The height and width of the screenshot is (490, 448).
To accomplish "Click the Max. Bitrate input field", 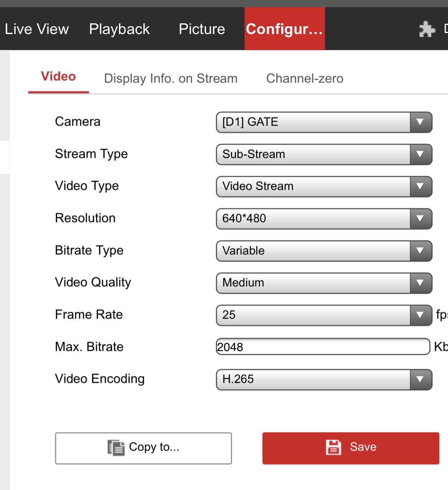I will (323, 347).
